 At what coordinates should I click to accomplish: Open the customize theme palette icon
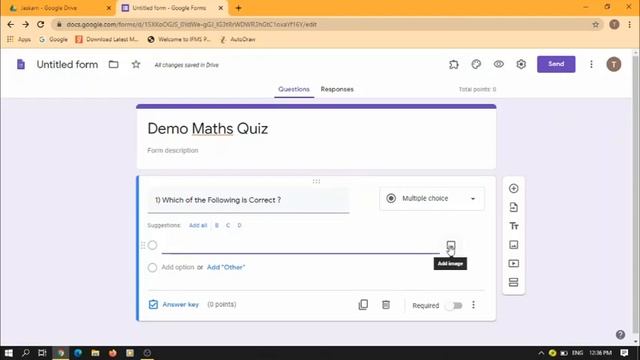click(x=476, y=64)
